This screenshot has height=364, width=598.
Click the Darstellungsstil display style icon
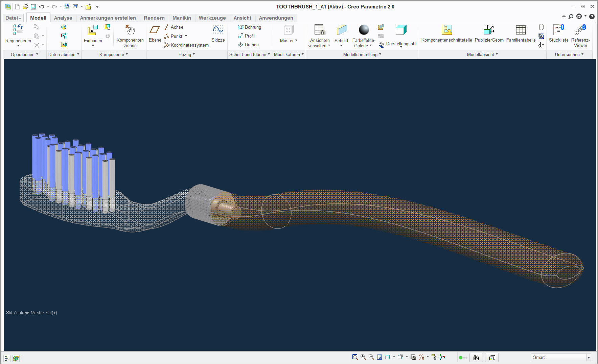pyautogui.click(x=401, y=30)
